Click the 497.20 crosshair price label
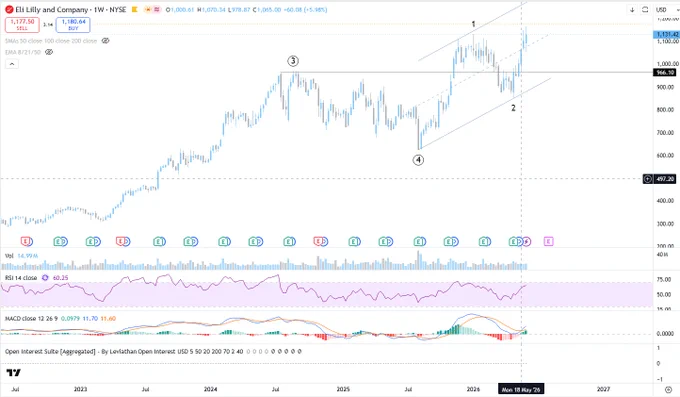680x397 pixels. 665,179
